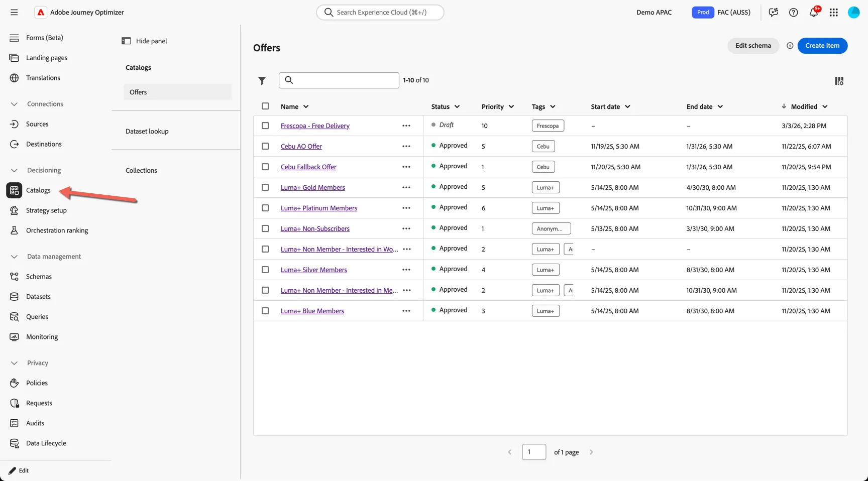Select Strategy setup in sidebar
This screenshot has height=481, width=868.
pyautogui.click(x=46, y=210)
